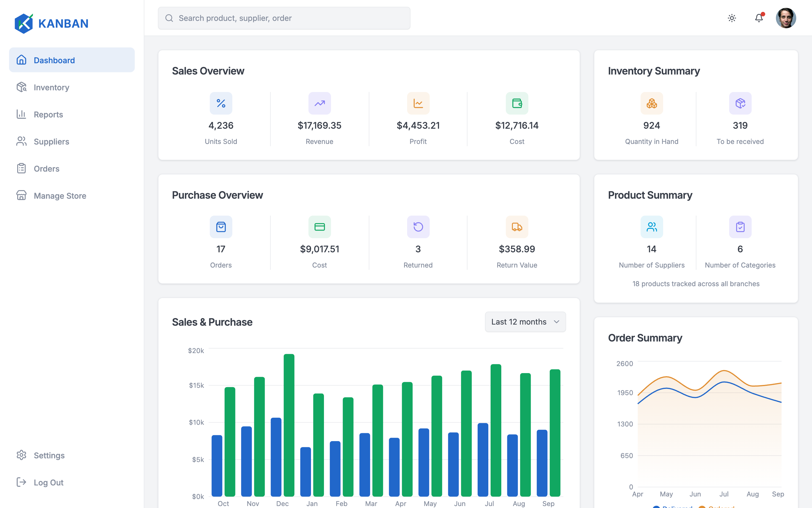Open the user profile avatar

coord(786,18)
